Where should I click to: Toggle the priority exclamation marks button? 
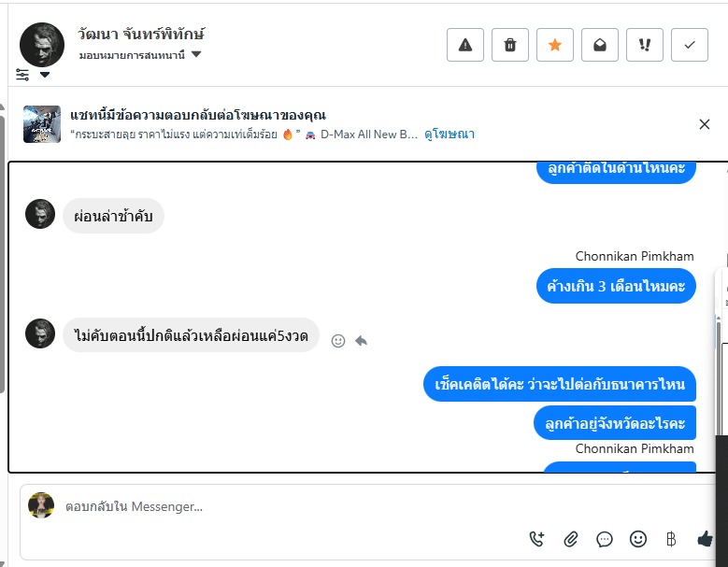coord(645,45)
